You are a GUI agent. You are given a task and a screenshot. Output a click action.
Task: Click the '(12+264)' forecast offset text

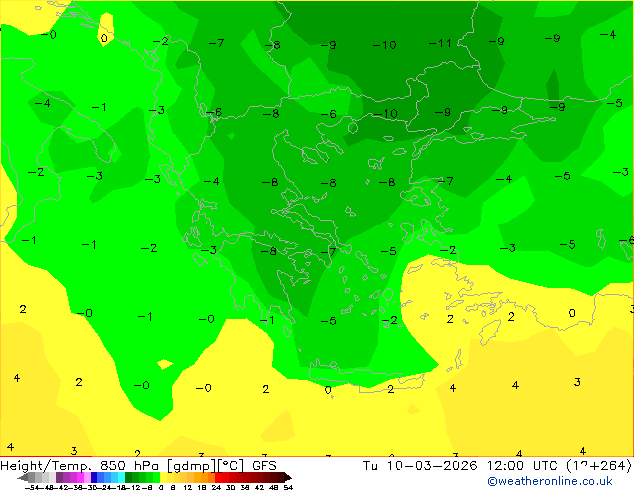(x=601, y=466)
